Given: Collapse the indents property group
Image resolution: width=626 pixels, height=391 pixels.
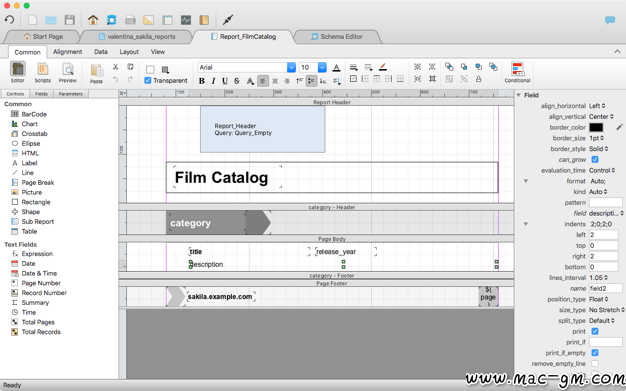Looking at the screenshot, I should point(526,224).
